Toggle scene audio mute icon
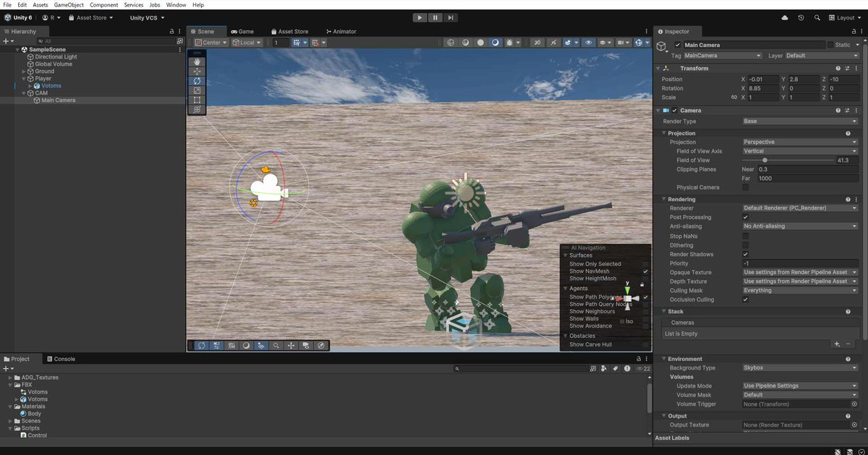868x455 pixels. coord(553,43)
